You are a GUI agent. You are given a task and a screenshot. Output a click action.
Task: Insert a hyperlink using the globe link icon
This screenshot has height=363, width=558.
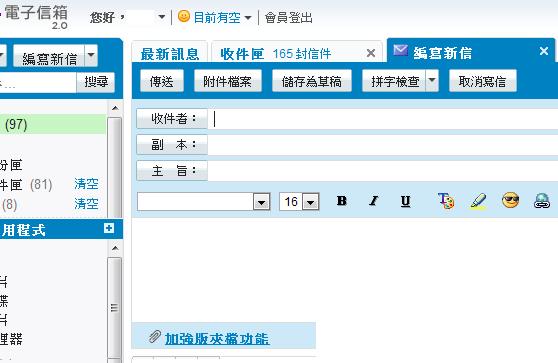tap(542, 201)
